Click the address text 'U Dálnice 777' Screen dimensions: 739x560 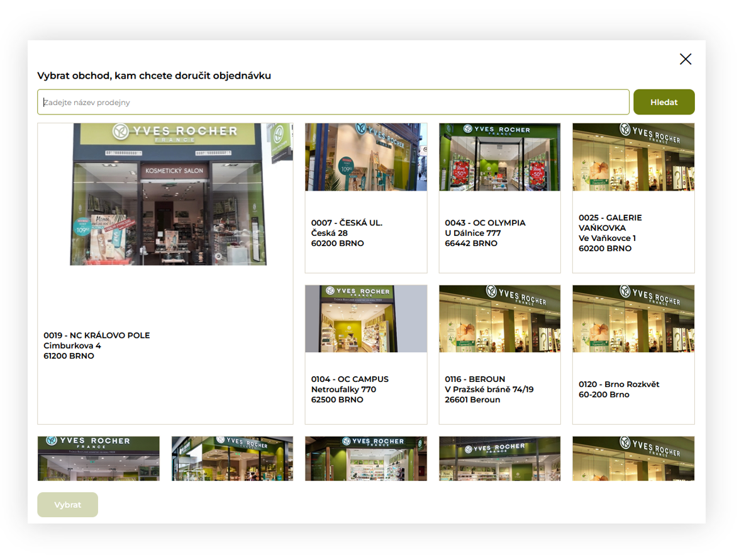point(473,233)
